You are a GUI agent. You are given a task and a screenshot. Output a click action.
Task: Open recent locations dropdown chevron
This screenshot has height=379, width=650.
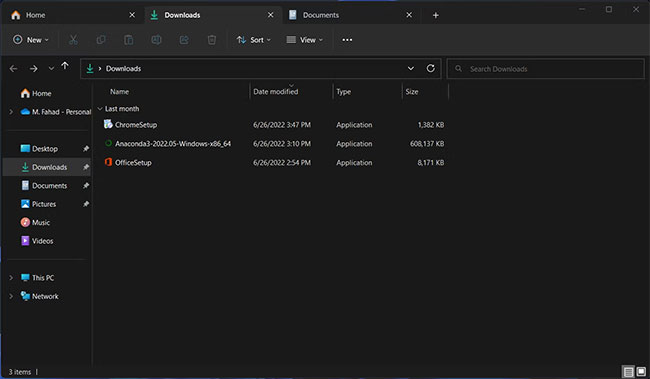tap(51, 68)
